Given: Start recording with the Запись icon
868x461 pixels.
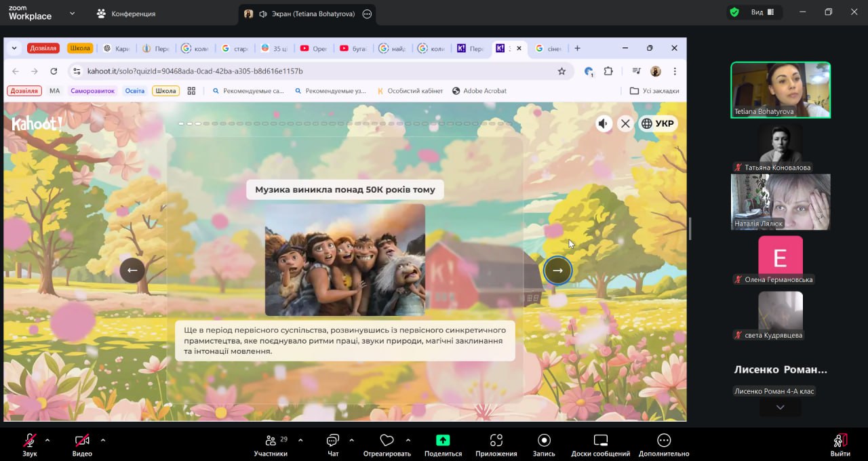Looking at the screenshot, I should click(x=544, y=441).
